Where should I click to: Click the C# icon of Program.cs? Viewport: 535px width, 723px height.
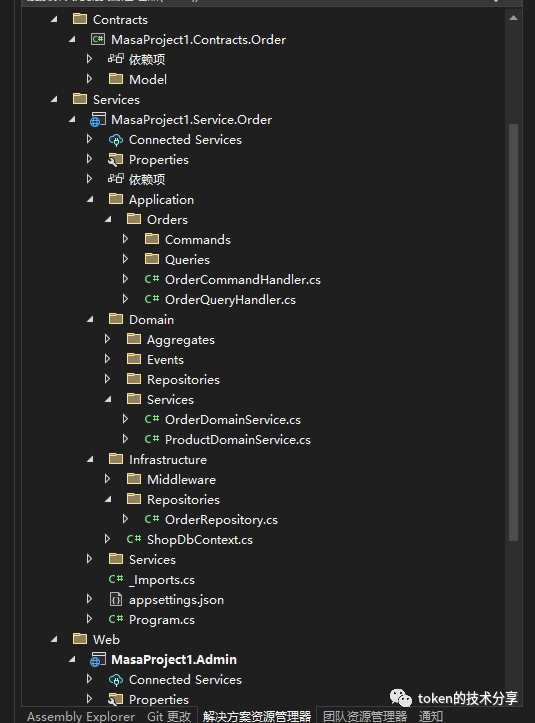[x=116, y=619]
